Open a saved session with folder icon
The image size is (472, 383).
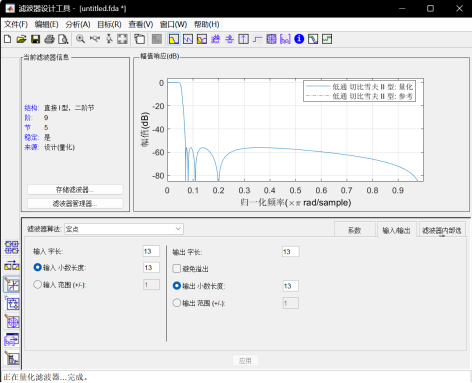point(21,39)
